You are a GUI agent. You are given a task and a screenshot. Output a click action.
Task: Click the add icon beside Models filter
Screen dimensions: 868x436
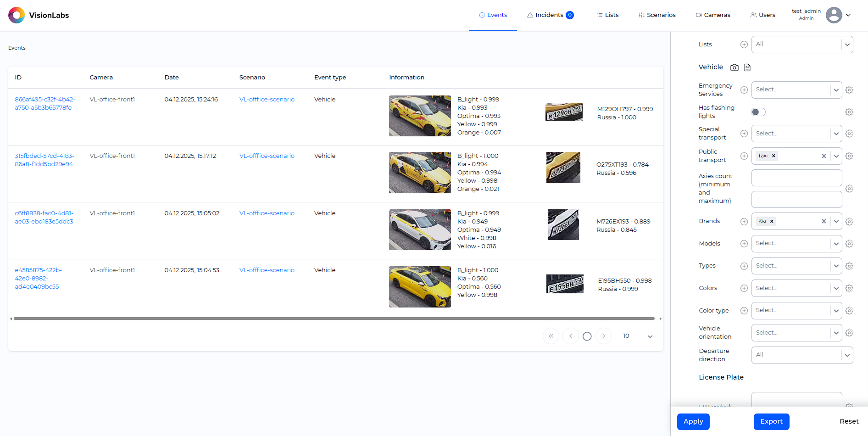click(744, 244)
